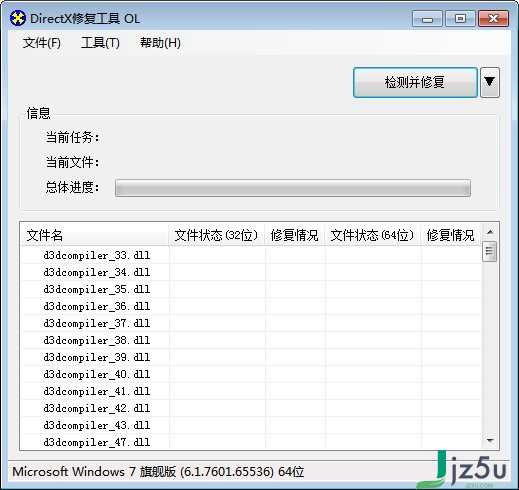The image size is (519, 490).
Task: Select row d3dcompiler_39.dll
Action: pyautogui.click(x=251, y=357)
